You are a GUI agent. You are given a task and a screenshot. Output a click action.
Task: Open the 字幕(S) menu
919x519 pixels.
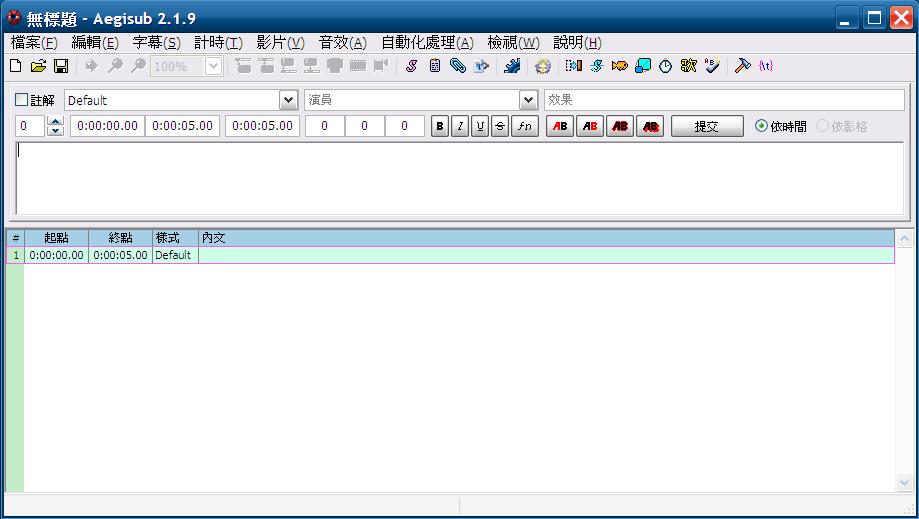pos(156,43)
